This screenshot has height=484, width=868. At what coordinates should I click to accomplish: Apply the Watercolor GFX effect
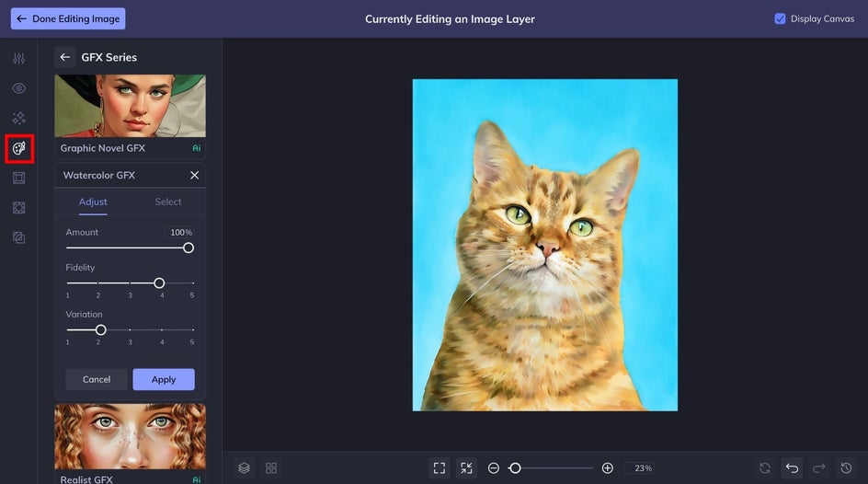(164, 379)
